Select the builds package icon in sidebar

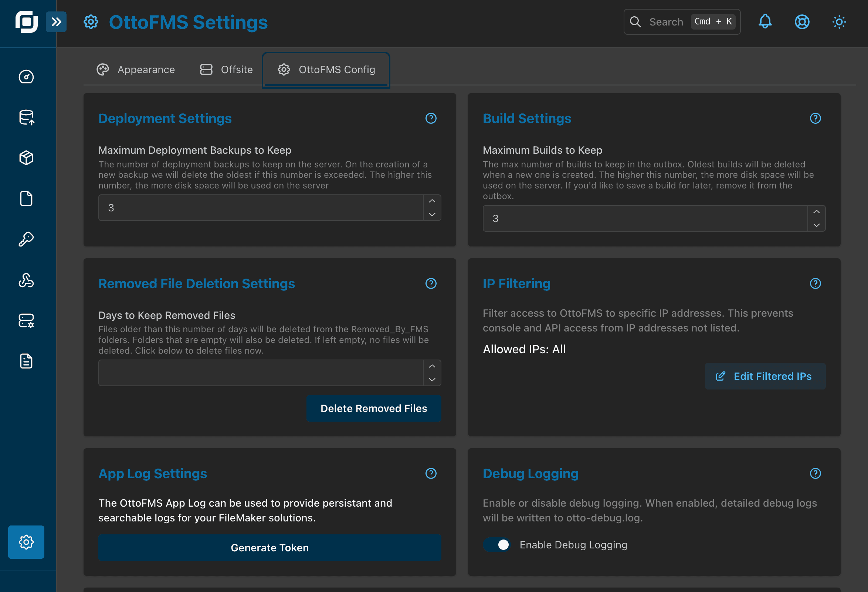tap(26, 157)
